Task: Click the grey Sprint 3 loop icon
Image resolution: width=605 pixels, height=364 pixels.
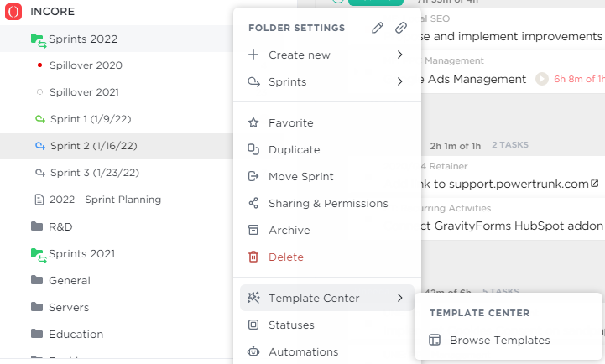Action: tap(40, 173)
